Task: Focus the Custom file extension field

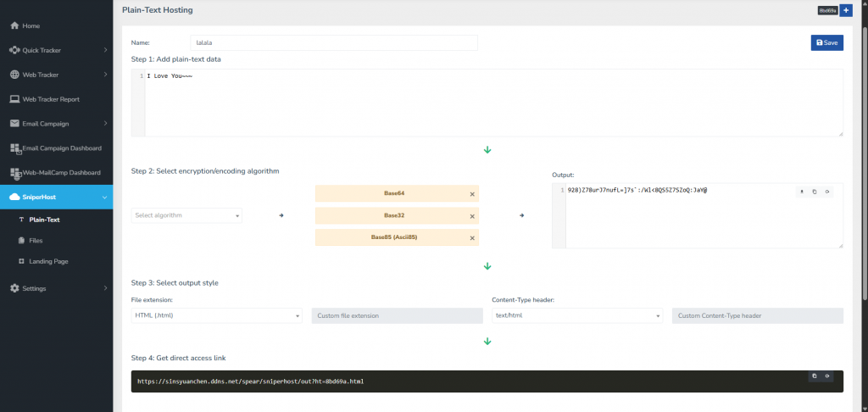Action: click(x=398, y=315)
